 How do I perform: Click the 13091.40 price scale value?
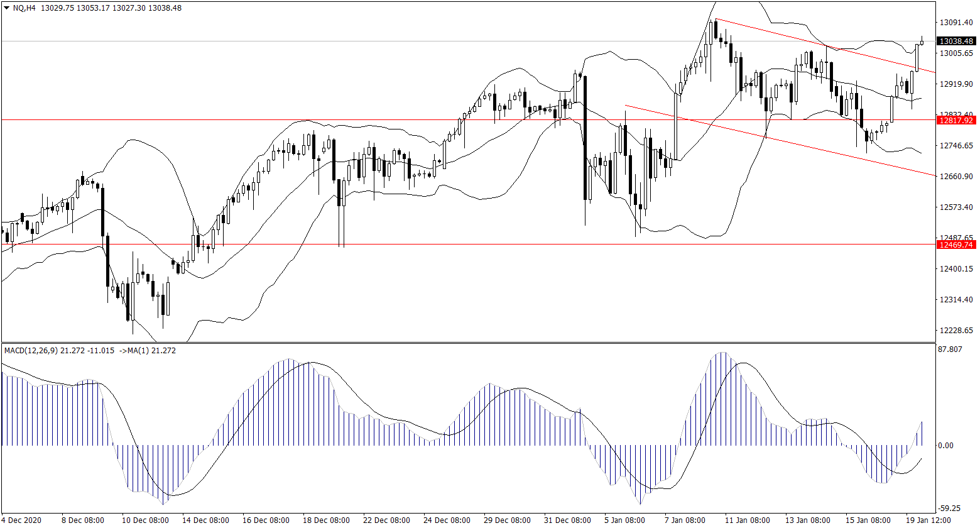(x=955, y=23)
